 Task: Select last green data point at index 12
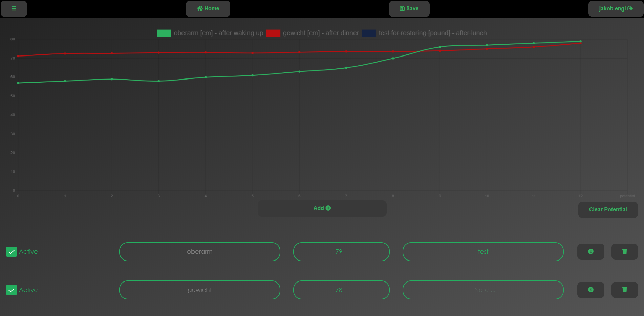click(581, 41)
